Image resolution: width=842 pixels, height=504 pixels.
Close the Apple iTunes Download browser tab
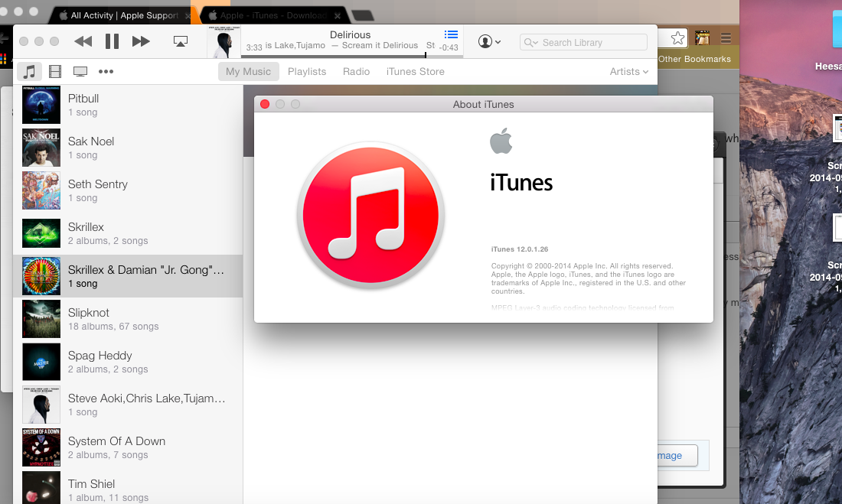point(338,16)
